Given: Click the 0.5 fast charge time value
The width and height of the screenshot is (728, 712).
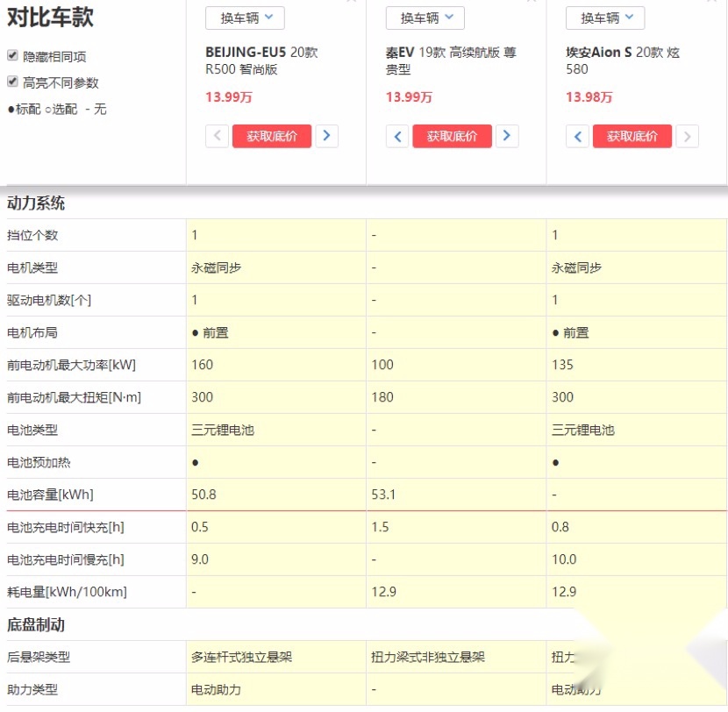Looking at the screenshot, I should point(200,527).
